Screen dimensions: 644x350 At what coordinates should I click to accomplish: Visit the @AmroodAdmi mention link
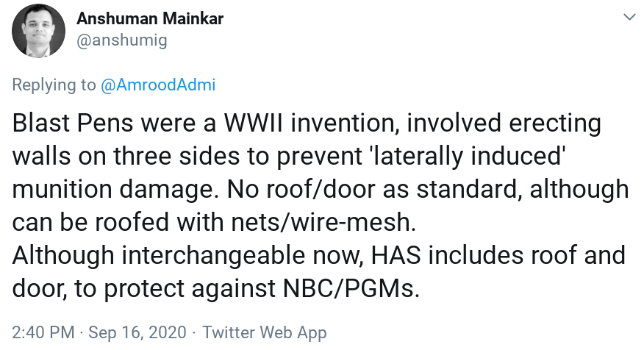click(158, 85)
